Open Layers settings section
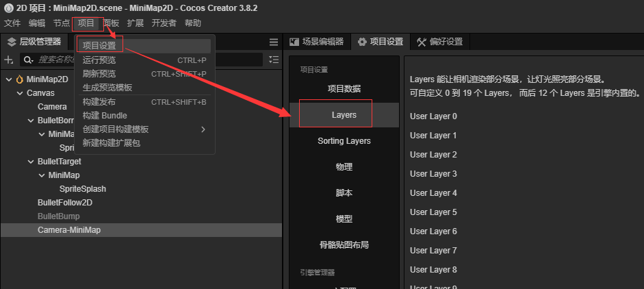The width and height of the screenshot is (644, 289). coord(344,115)
